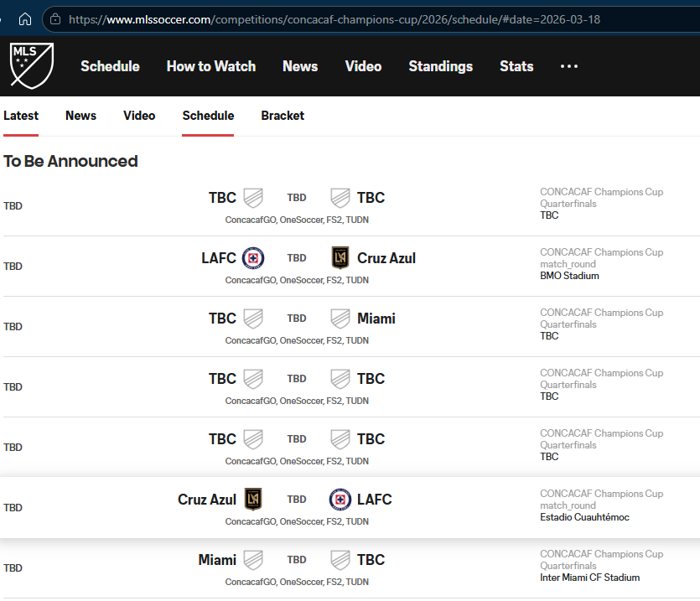Click the browser home icon
Image resolution: width=700 pixels, height=601 pixels.
point(25,19)
